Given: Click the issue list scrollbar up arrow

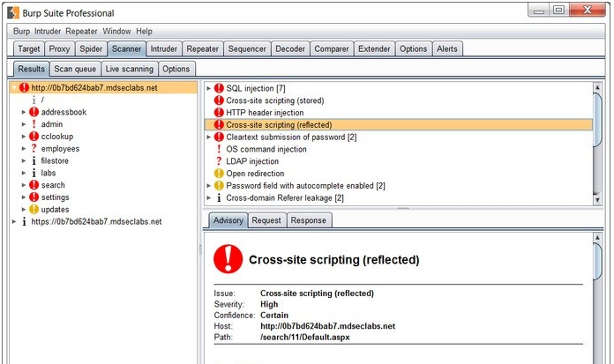Looking at the screenshot, I should [597, 87].
